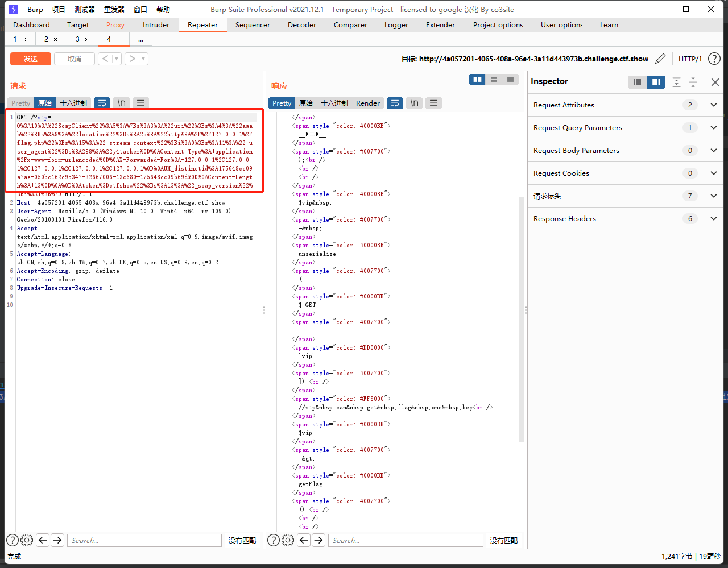The width and height of the screenshot is (728, 568).
Task: Switch to top-bottom stacked layout
Action: (494, 80)
